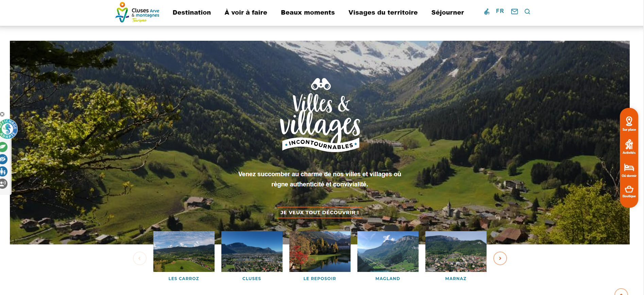This screenshot has height=295, width=644.
Task: Open the Séjourner menu
Action: tap(447, 13)
